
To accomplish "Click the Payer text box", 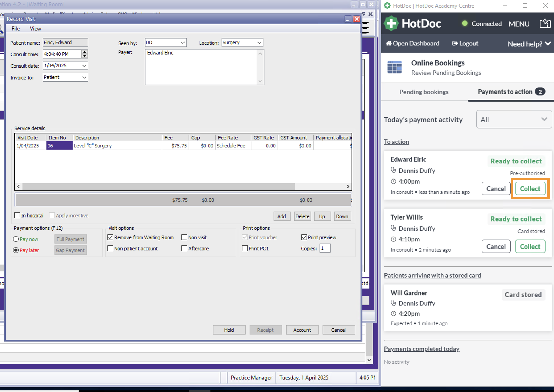I will 204,67.
